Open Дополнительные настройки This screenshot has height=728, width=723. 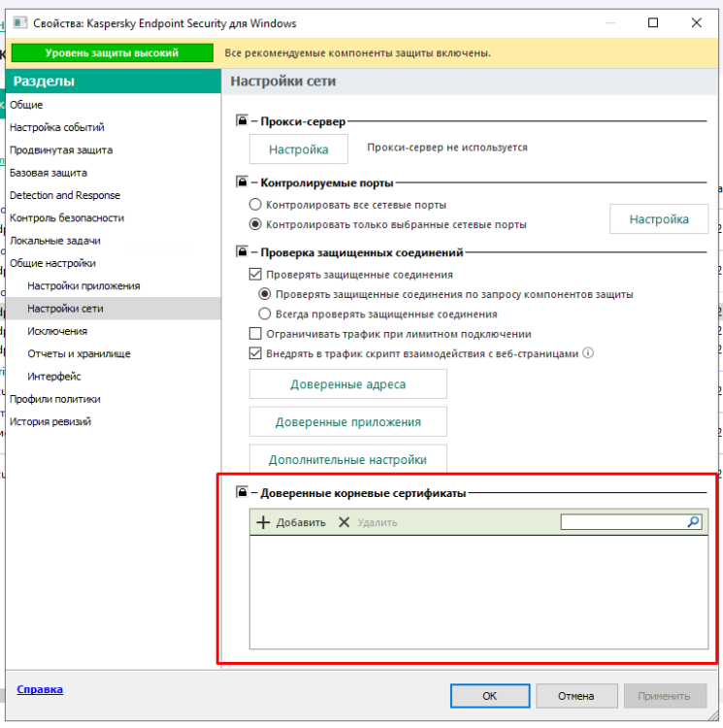click(348, 459)
